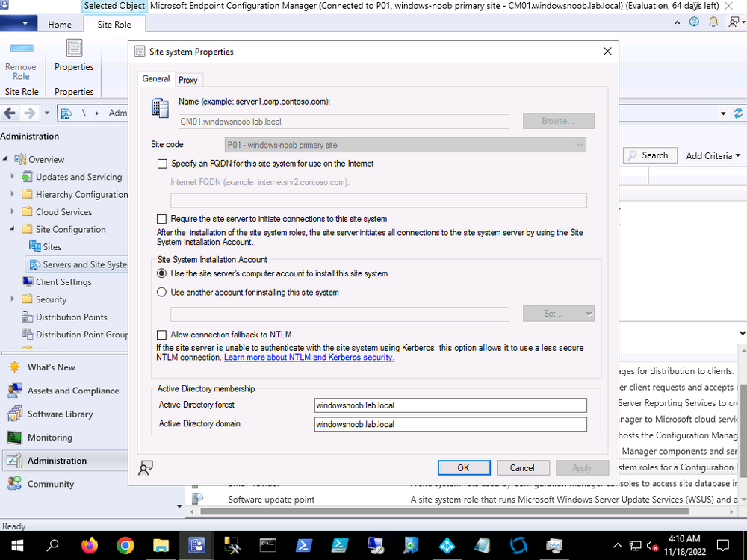Click the forward navigation arrow
This screenshot has width=747, height=560.
point(30,113)
